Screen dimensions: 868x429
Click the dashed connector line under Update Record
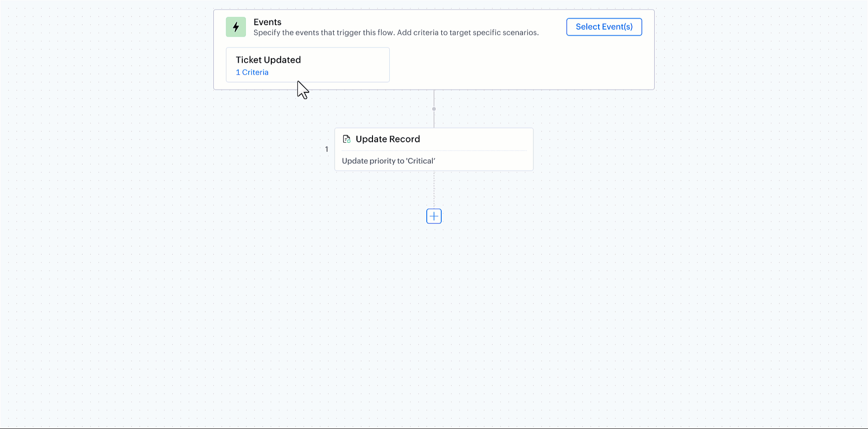pyautogui.click(x=434, y=189)
